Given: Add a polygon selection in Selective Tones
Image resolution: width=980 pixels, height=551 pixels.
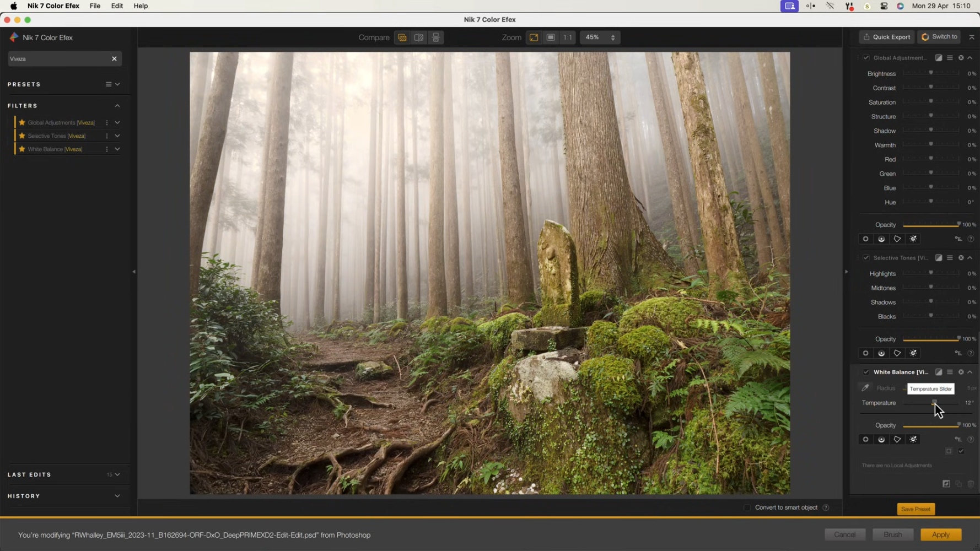Looking at the screenshot, I should point(897,353).
